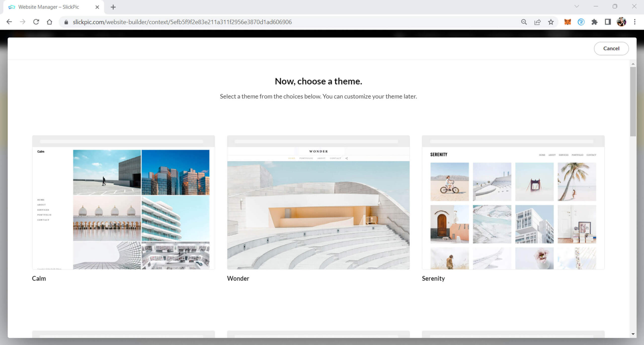Image resolution: width=644 pixels, height=345 pixels.
Task: Bookmark page with star icon
Action: click(x=551, y=22)
